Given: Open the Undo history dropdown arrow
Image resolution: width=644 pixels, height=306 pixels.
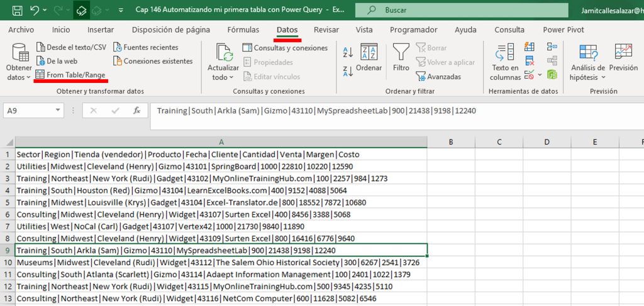Looking at the screenshot, I should [x=45, y=10].
